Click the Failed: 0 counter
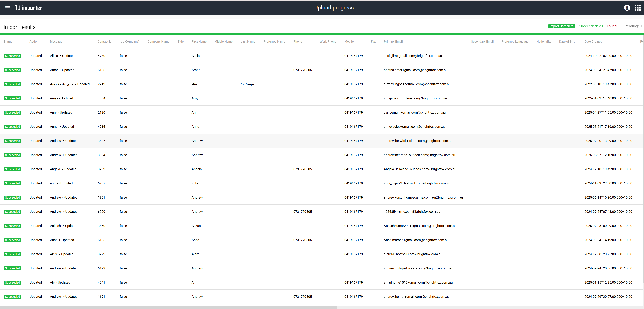644x309 pixels. pos(614,26)
